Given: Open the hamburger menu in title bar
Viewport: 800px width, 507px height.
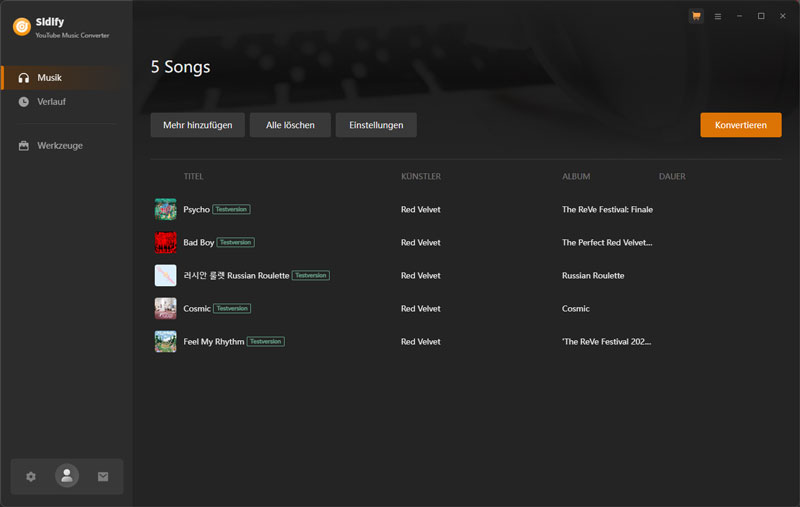Looking at the screenshot, I should 717,16.
